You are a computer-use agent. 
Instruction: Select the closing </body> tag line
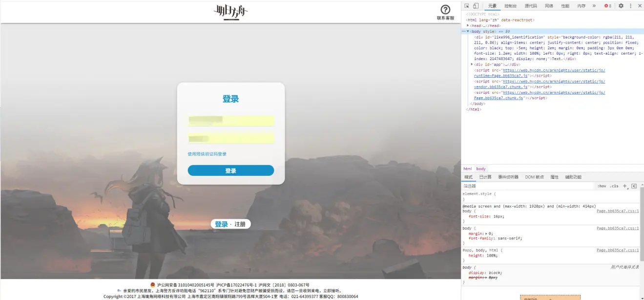478,104
